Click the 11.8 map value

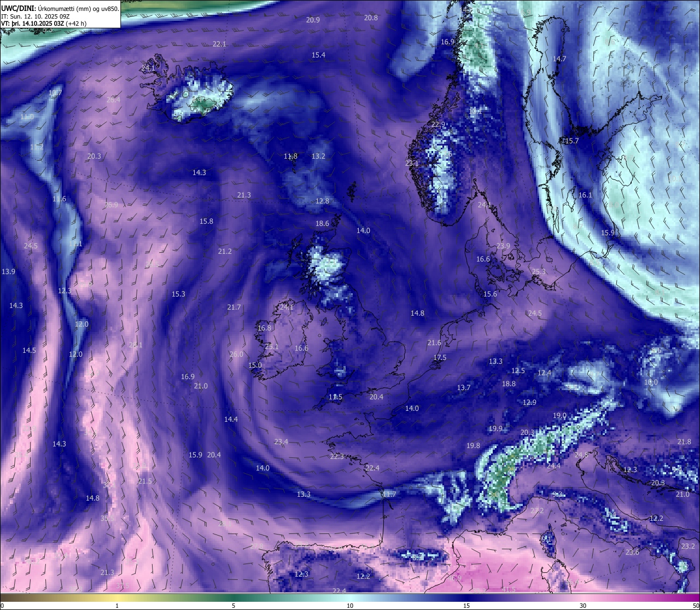[x=290, y=156]
